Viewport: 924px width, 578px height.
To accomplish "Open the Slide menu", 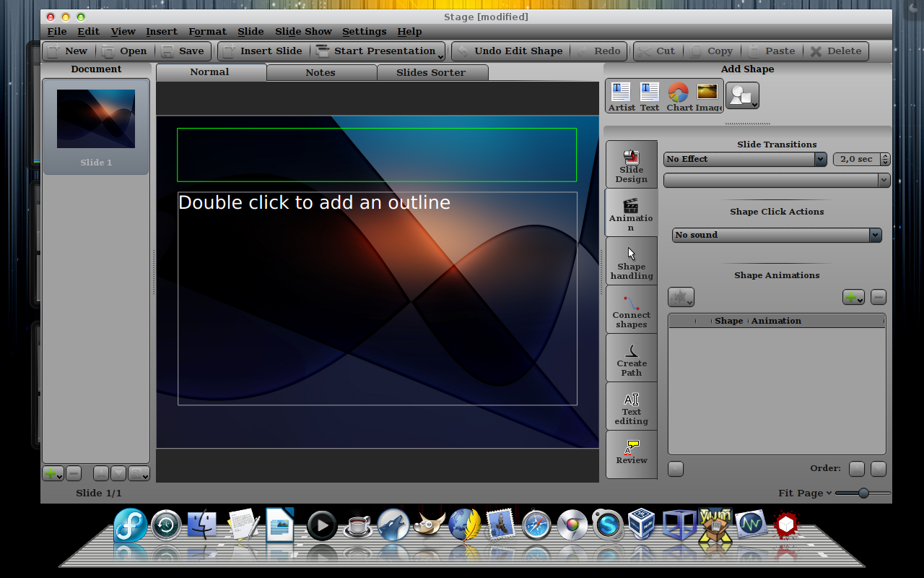I will point(251,32).
